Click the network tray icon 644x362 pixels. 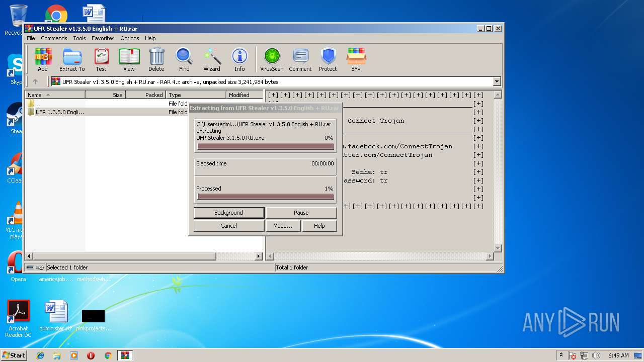[x=584, y=355]
